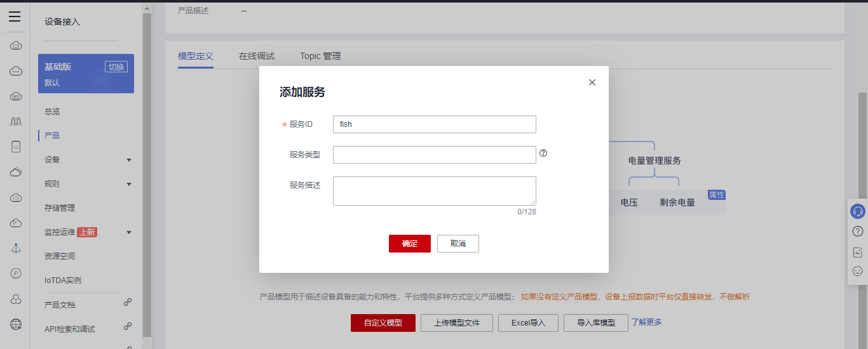
Task: Click the device phone icon in left rail
Action: pos(16,146)
